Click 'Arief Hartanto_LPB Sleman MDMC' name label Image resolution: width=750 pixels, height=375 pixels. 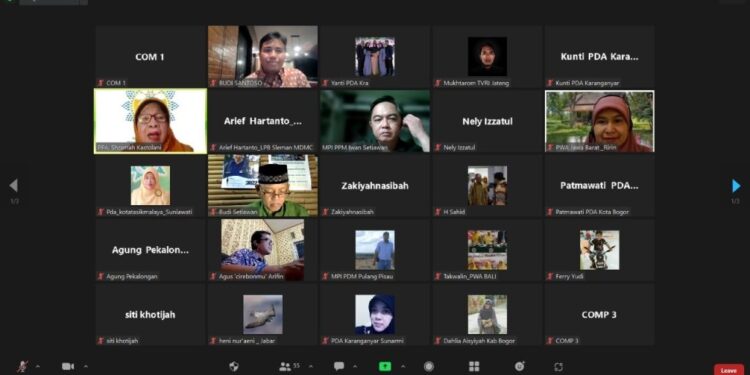click(266, 148)
